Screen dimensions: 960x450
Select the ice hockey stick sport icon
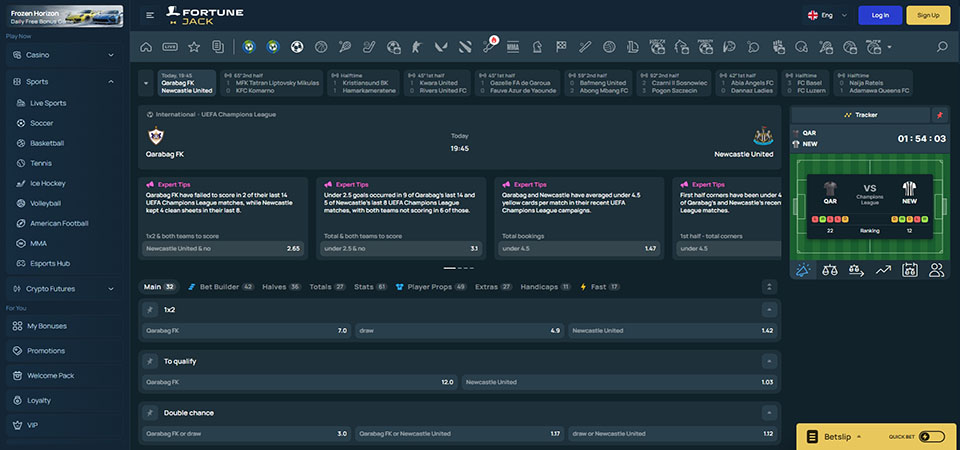369,47
